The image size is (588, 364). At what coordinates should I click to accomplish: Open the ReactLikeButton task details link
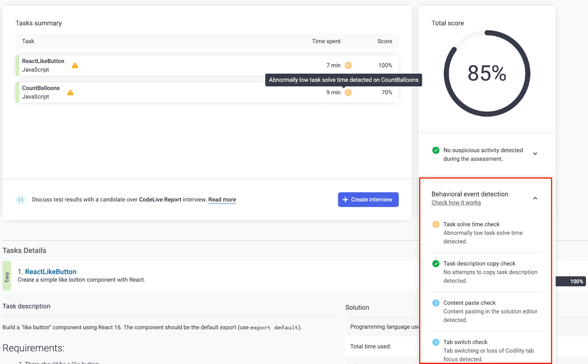(51, 272)
